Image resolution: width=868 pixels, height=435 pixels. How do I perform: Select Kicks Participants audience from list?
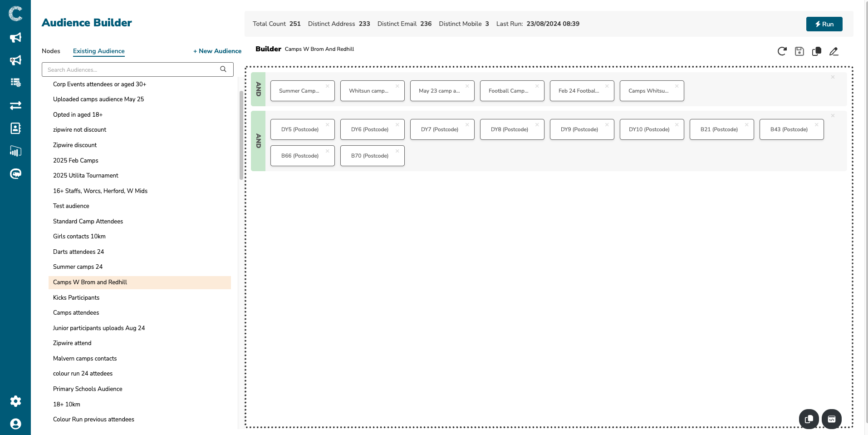(76, 297)
